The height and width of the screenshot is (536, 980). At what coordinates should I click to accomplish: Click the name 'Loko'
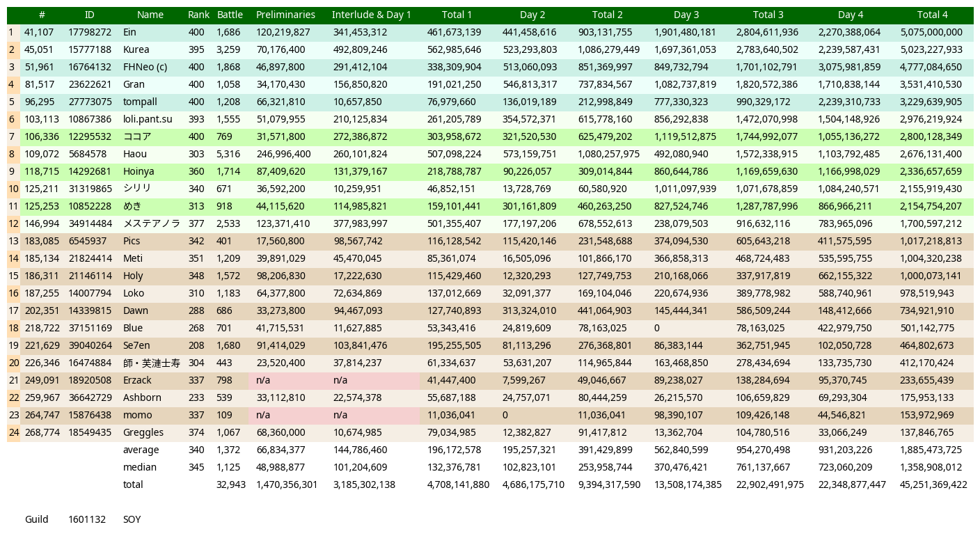point(134,293)
